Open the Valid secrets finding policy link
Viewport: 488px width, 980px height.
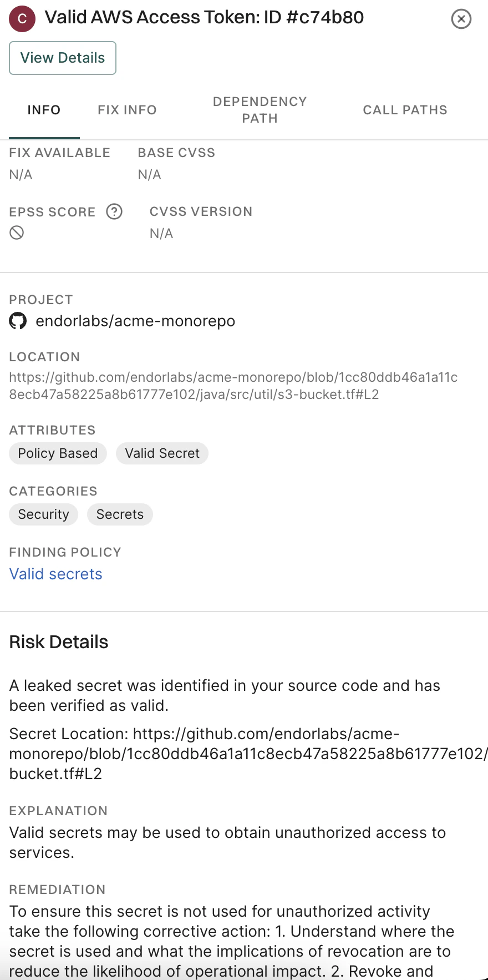[x=55, y=574]
